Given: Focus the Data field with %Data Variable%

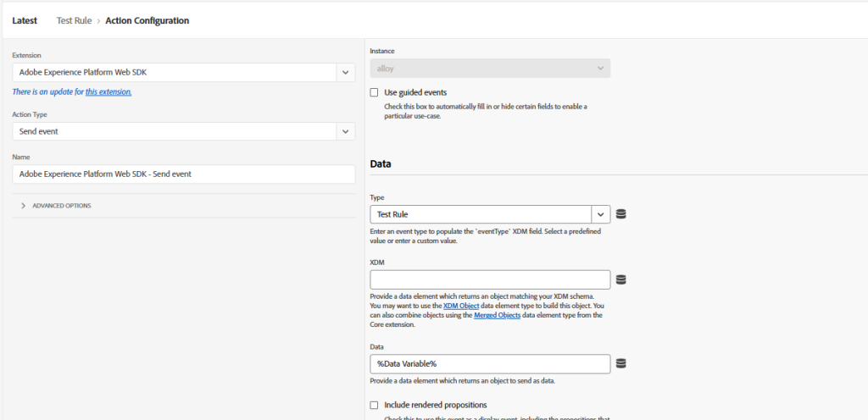Looking at the screenshot, I should 490,363.
